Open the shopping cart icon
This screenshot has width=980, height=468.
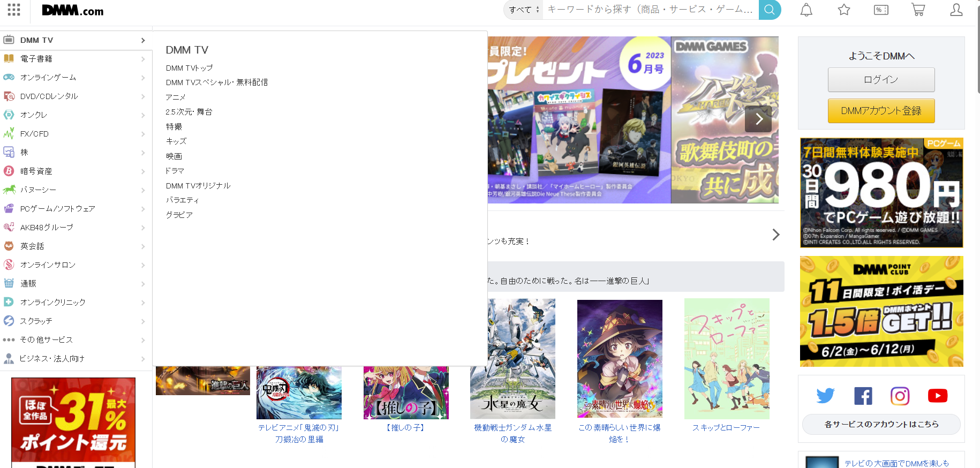[918, 10]
